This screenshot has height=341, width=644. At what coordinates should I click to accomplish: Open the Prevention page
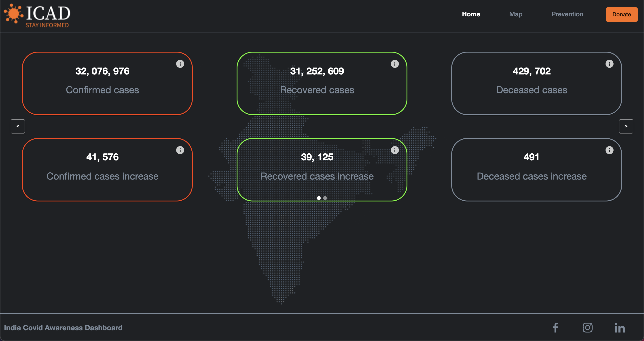567,14
